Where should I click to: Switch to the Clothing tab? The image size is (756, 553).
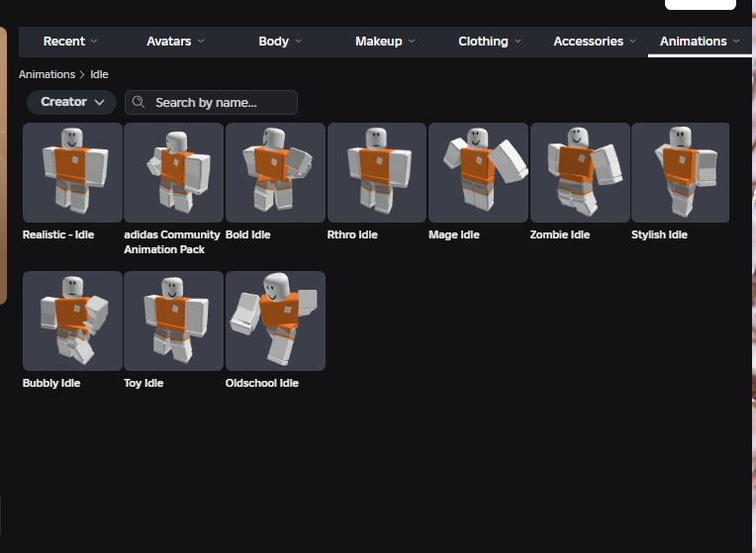tap(490, 42)
